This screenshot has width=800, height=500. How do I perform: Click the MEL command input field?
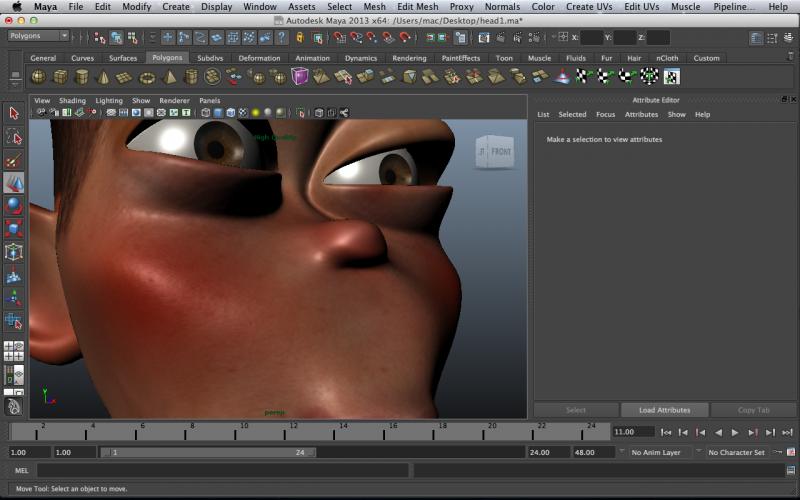pos(222,470)
